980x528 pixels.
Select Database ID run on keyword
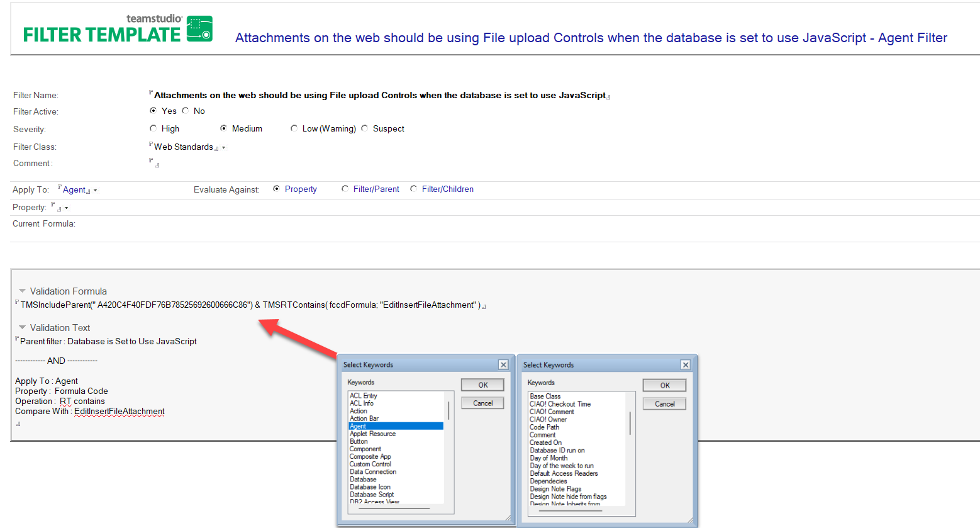(557, 451)
